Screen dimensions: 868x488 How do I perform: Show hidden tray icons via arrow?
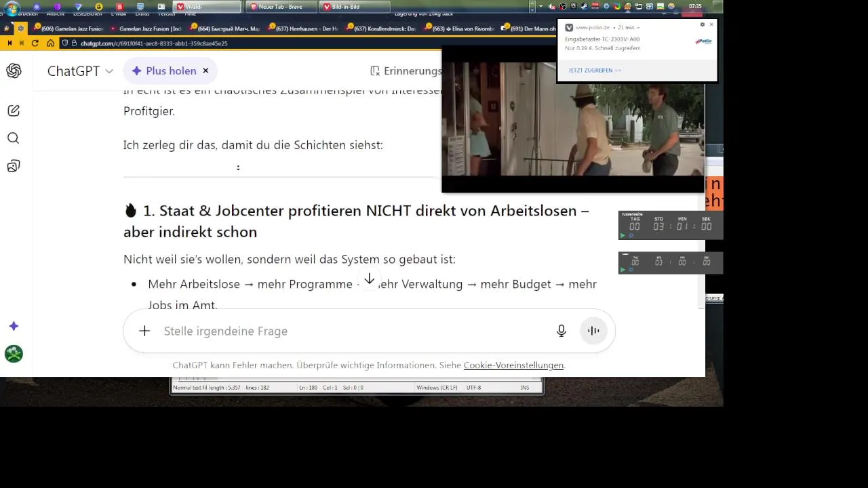click(540, 7)
